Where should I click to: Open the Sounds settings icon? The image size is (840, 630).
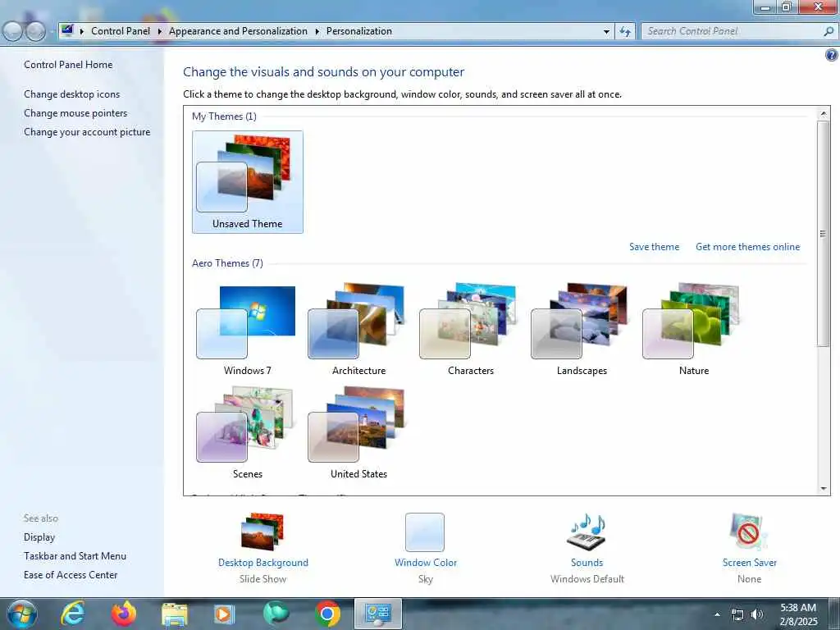click(x=587, y=532)
